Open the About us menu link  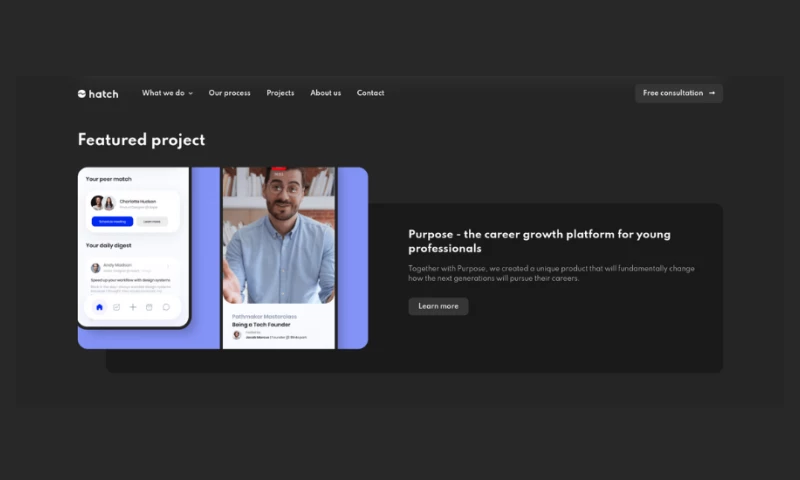[325, 93]
